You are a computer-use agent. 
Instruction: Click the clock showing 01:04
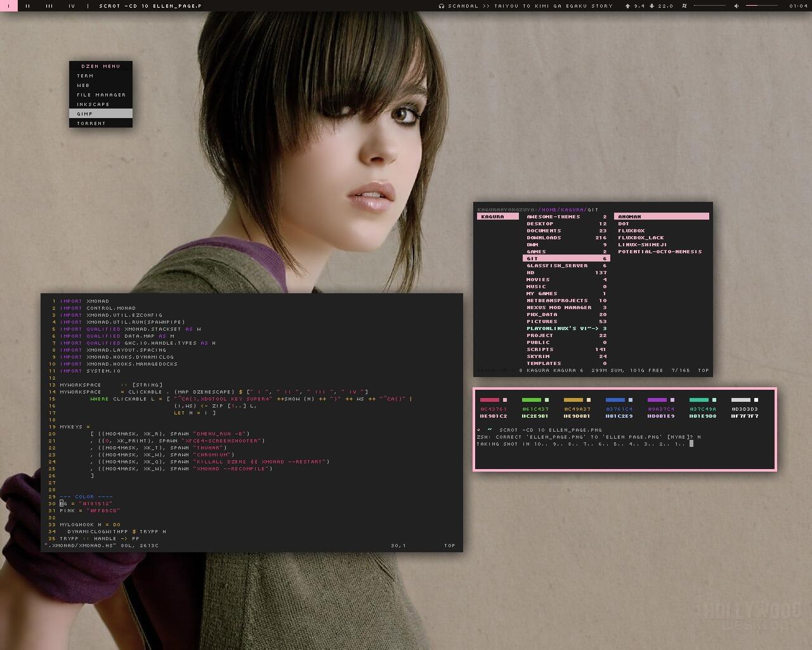point(799,6)
